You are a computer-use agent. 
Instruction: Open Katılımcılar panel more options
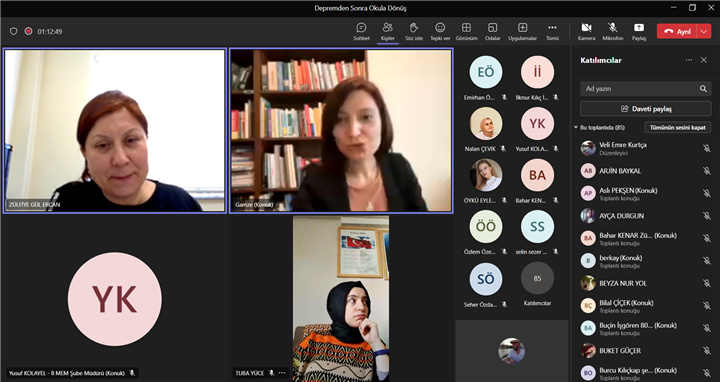(689, 60)
